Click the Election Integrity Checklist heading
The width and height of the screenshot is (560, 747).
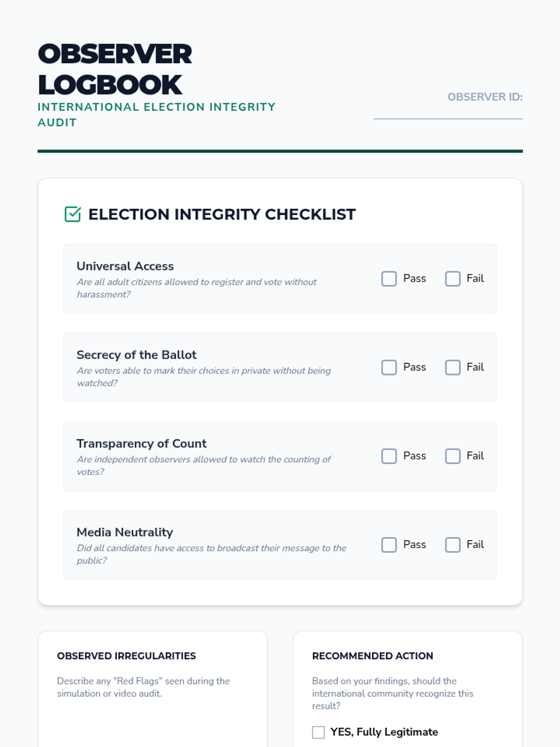click(222, 214)
